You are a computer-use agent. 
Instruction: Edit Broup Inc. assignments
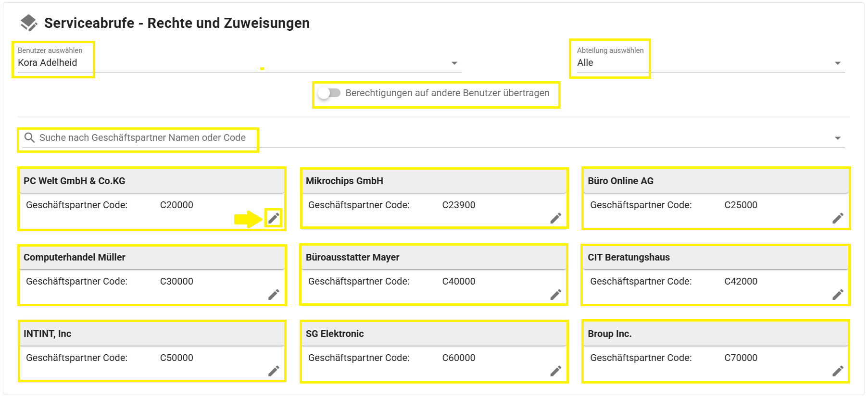tap(838, 371)
